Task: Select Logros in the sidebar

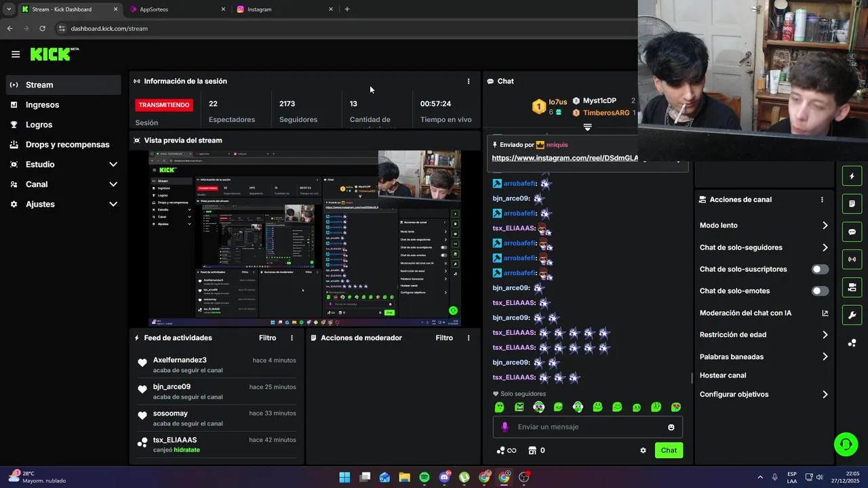Action: pos(64,125)
